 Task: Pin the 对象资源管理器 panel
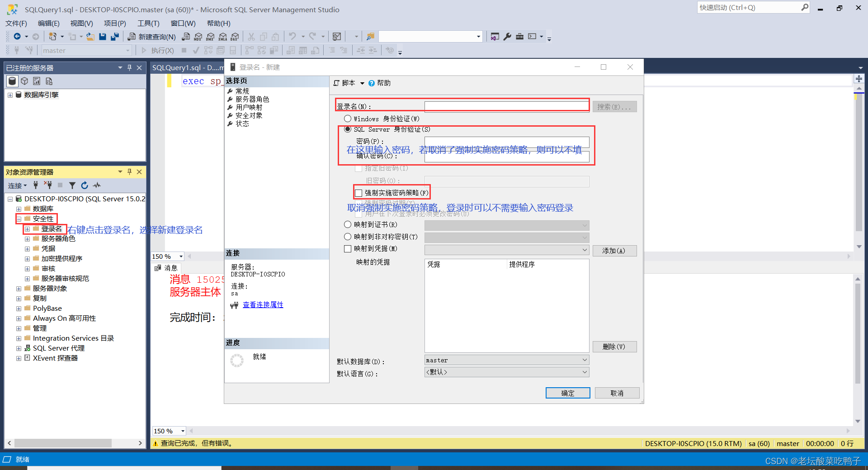click(x=129, y=171)
